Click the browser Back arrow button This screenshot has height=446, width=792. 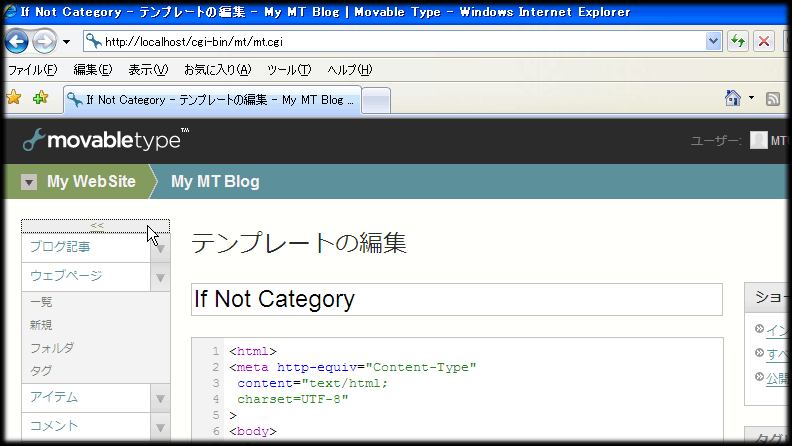click(x=17, y=41)
